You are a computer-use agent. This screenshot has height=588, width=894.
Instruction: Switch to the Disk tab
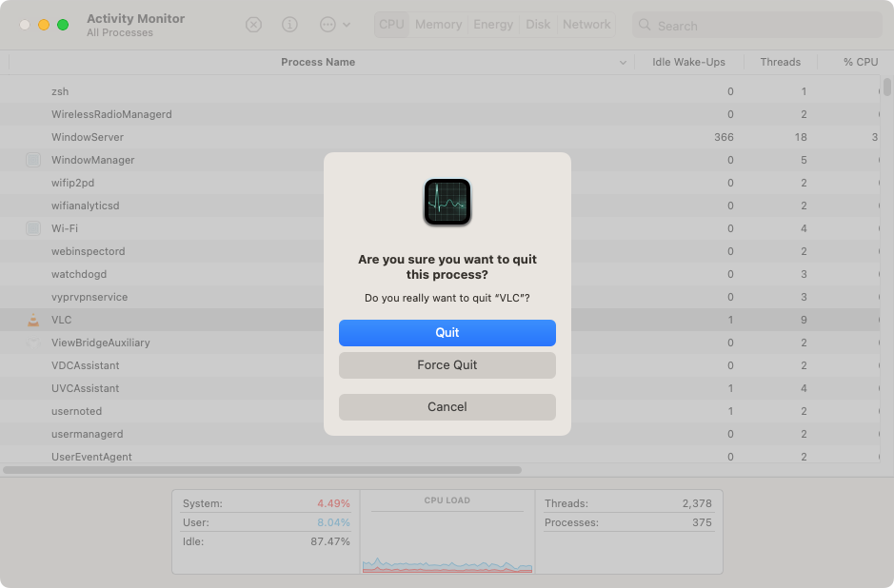click(x=538, y=25)
